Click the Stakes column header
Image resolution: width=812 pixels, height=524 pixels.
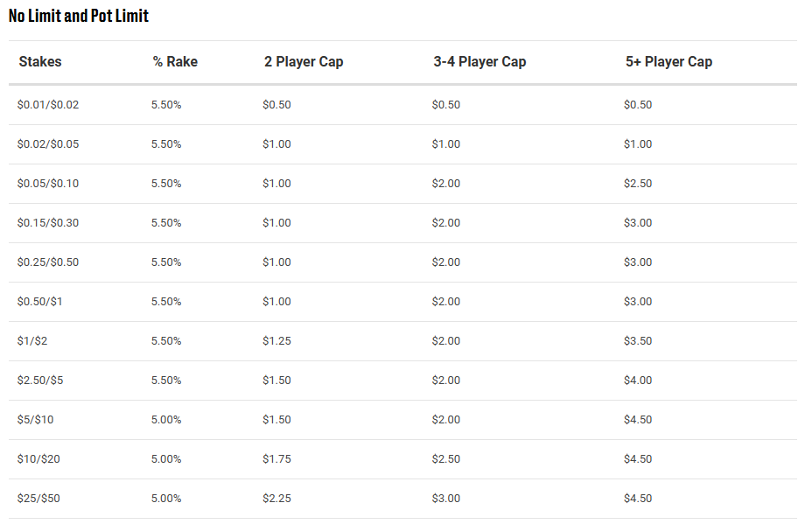click(x=40, y=62)
